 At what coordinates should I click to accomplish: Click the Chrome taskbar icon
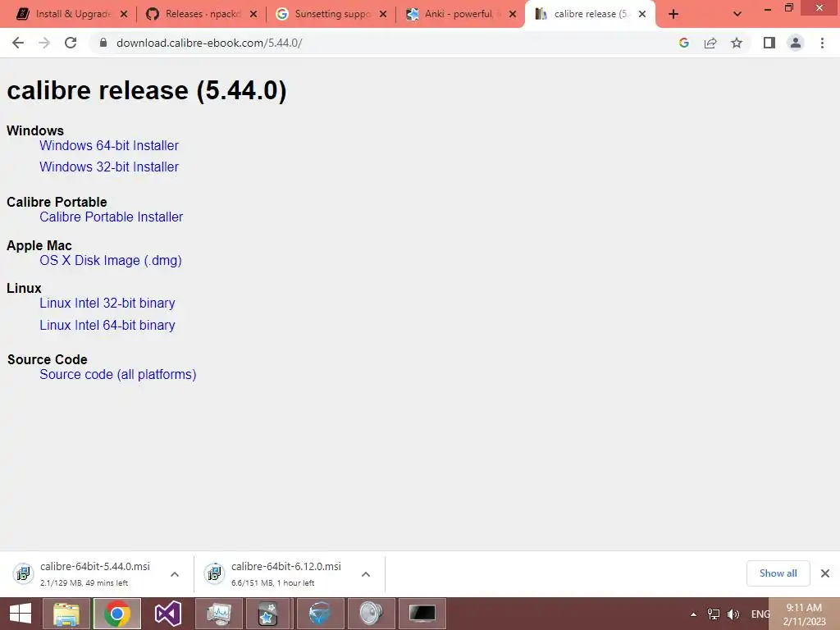click(117, 614)
